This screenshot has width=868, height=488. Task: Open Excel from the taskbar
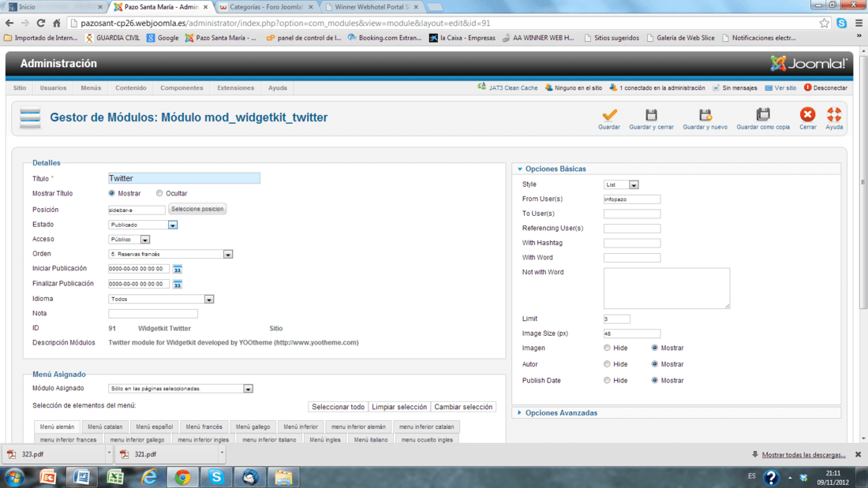[115, 477]
